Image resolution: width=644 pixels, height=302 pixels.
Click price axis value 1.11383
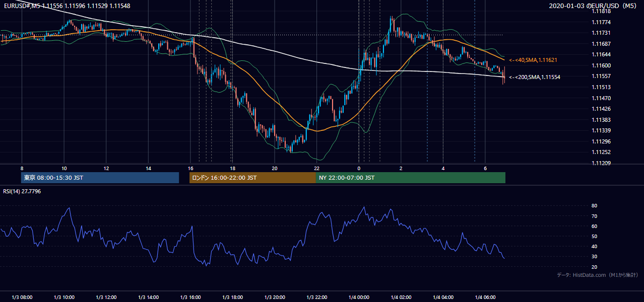point(601,120)
